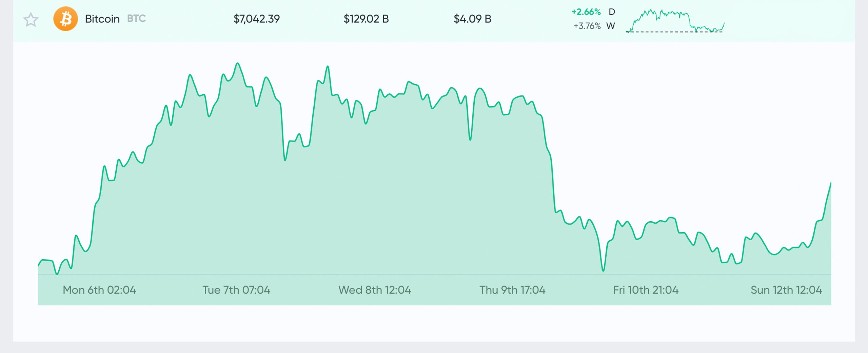Pick the Wed 8th 12:04 time marker

pyautogui.click(x=375, y=290)
